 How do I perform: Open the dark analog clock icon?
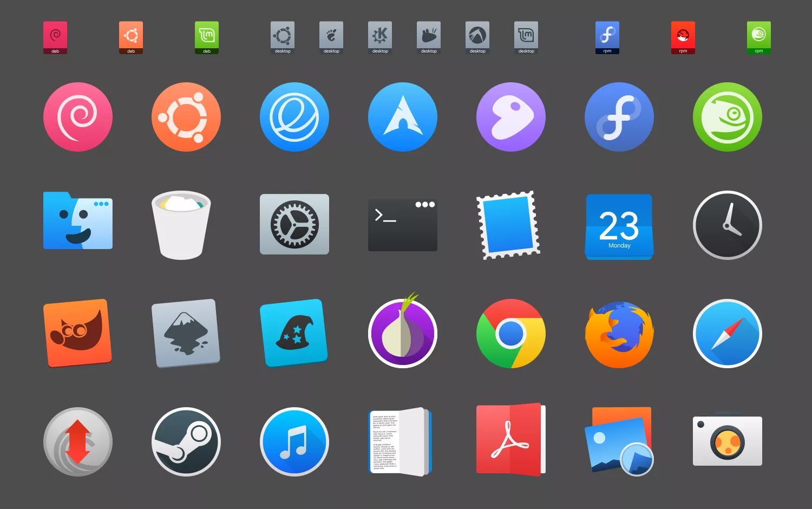[x=728, y=225]
